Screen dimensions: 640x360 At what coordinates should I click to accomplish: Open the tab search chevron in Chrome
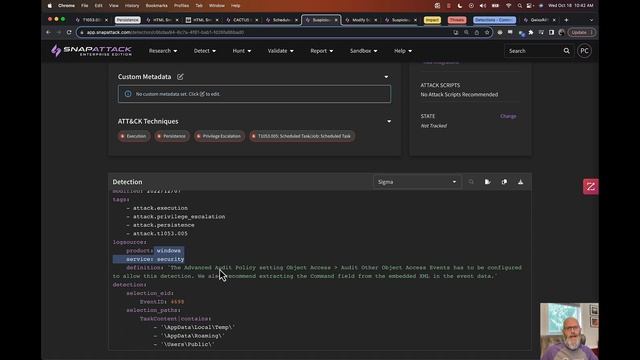point(591,20)
